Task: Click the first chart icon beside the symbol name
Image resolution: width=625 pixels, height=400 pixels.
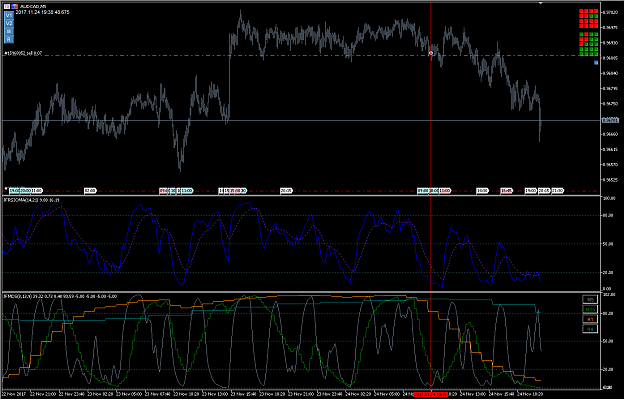Action: (7, 6)
